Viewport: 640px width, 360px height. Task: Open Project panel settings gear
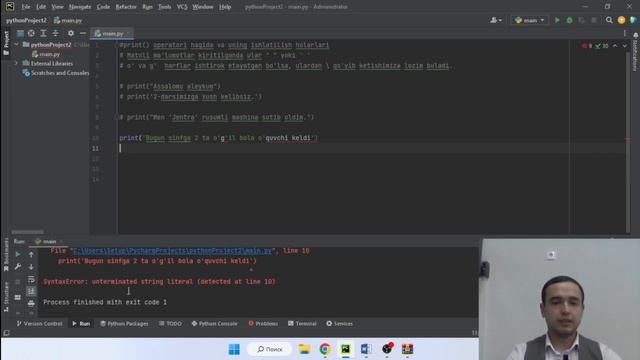71,33
